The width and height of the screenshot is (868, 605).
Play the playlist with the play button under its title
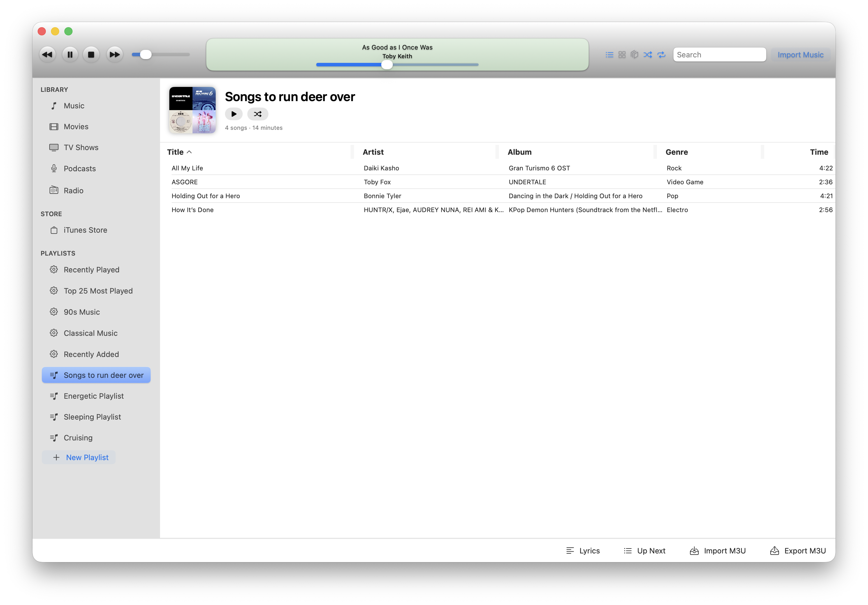234,114
